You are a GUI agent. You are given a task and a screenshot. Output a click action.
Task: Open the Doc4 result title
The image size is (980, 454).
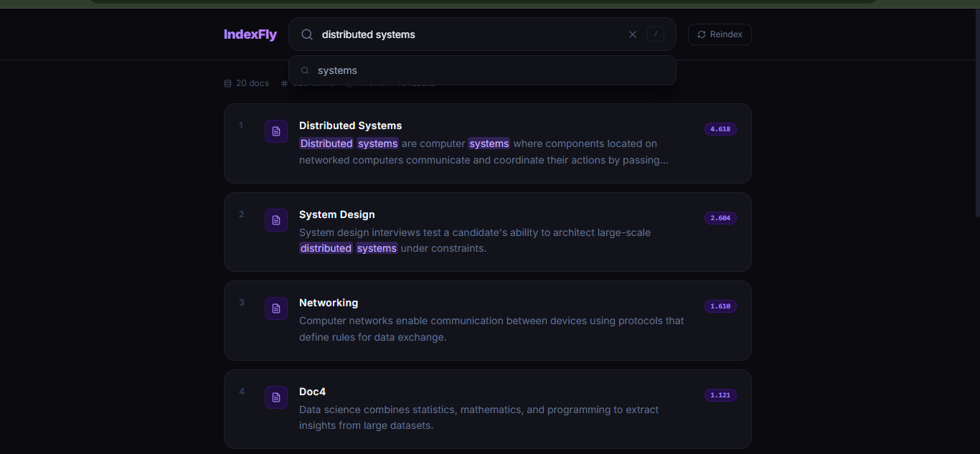[x=313, y=392]
